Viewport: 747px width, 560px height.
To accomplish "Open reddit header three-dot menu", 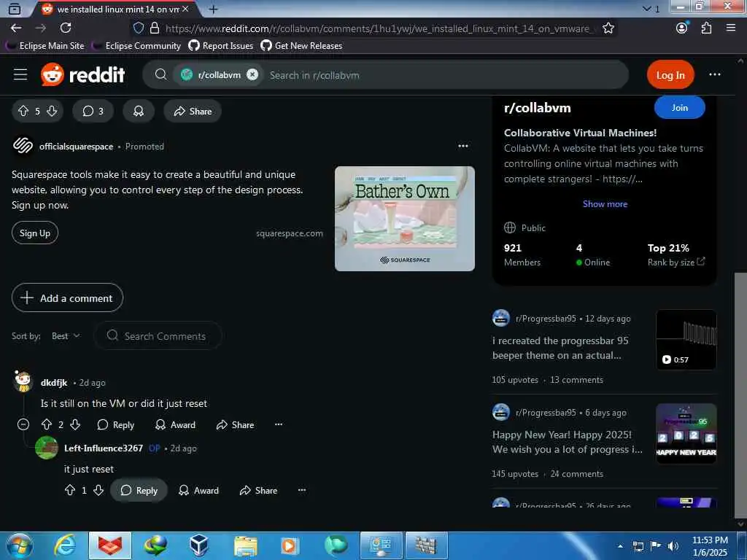I will tap(715, 75).
